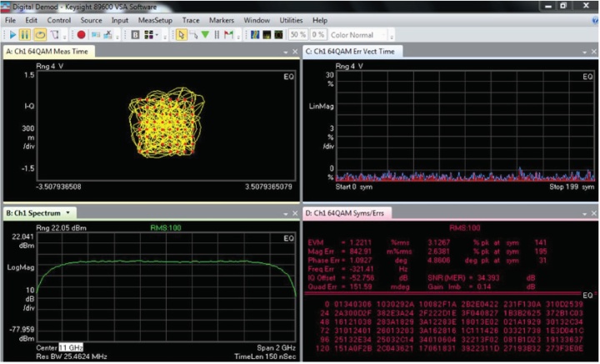Click the single sweep icon
Image resolution: width=600 pixels, height=364 pixels.
[x=55, y=35]
